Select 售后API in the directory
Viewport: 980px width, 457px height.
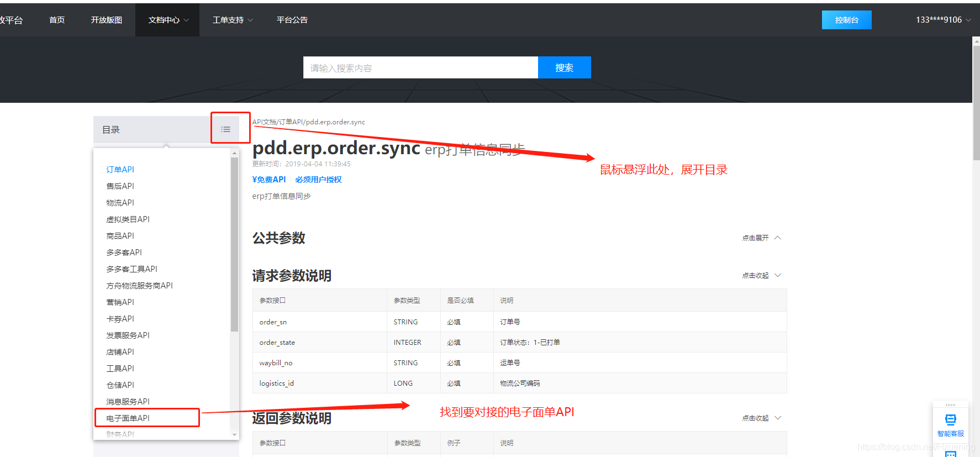tap(120, 186)
